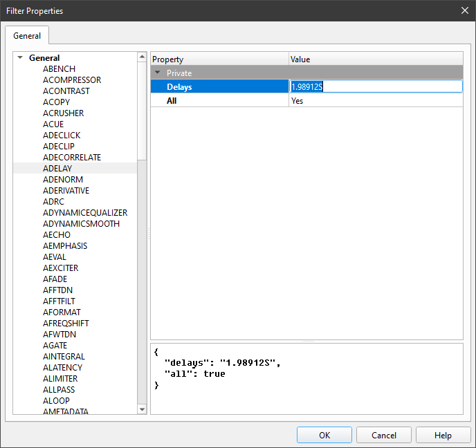
Task: Click the Delays value input field
Action: click(375, 86)
